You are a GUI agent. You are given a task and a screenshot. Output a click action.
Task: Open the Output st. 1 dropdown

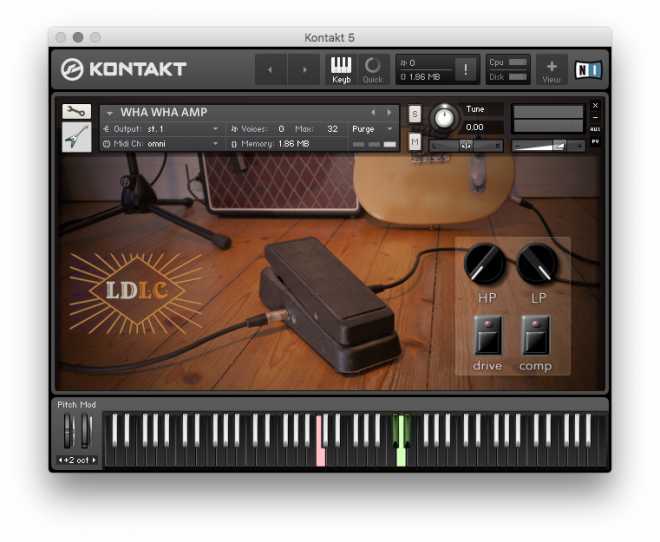click(162, 129)
